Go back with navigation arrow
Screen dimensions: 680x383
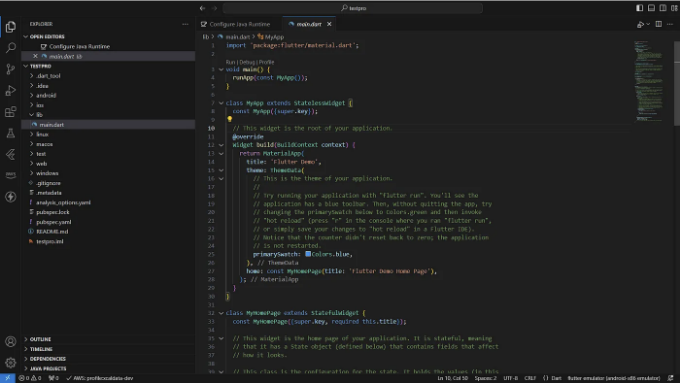point(202,8)
